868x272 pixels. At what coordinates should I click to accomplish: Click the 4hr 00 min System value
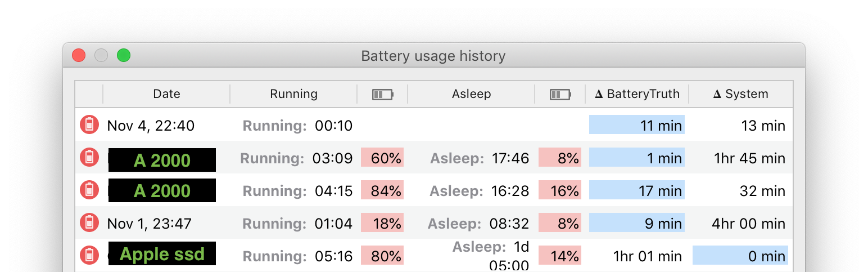(748, 223)
